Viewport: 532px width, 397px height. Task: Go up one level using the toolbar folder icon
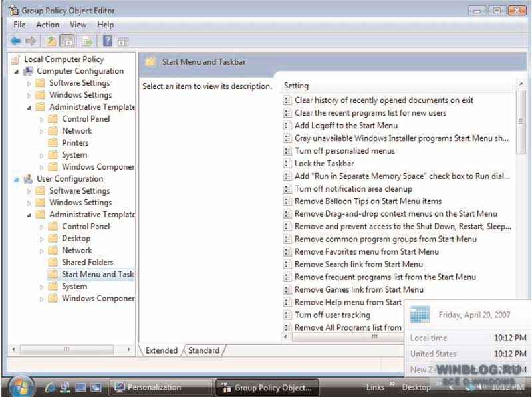[x=51, y=41]
